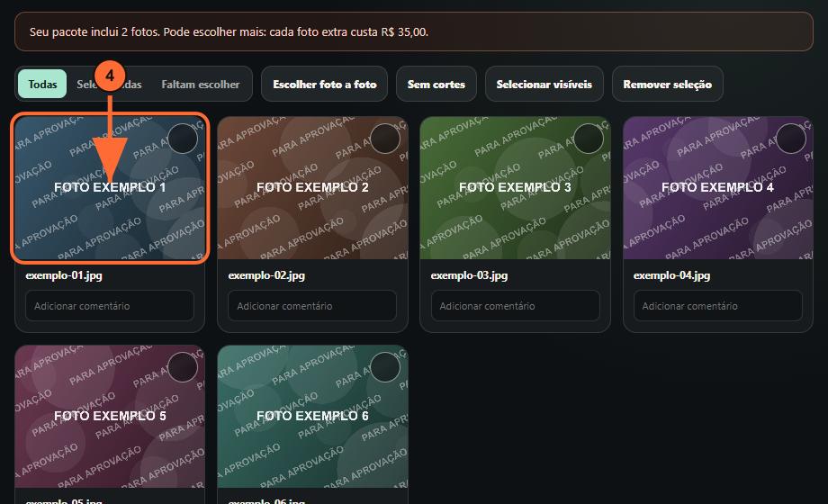Focus comment field under exemplo-02.jpg
The width and height of the screenshot is (828, 504).
(x=312, y=305)
